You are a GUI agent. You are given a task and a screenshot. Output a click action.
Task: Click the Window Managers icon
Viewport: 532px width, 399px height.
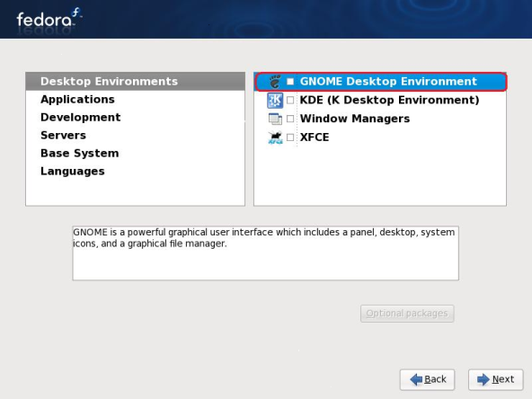point(275,119)
